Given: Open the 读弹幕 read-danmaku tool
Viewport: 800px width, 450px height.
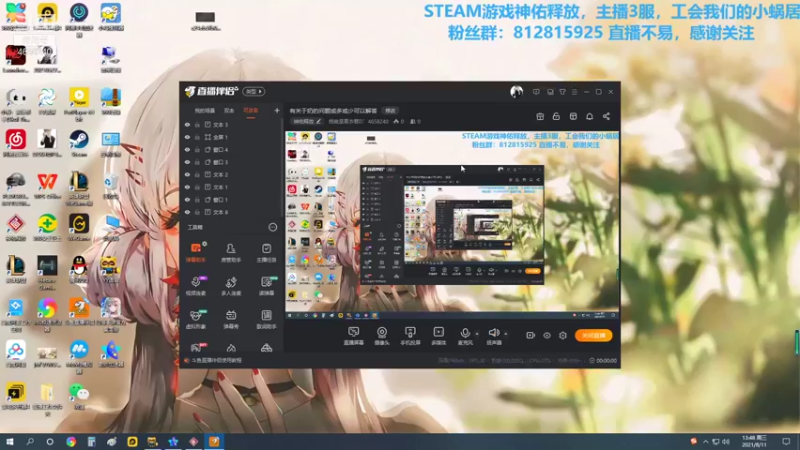Looking at the screenshot, I should click(x=266, y=286).
